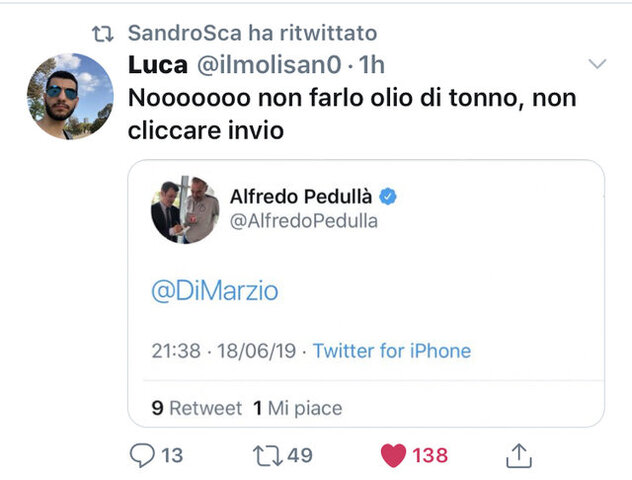Click the @ilmolisan0 handle
Image resolution: width=632 pixels, height=480 pixels.
(x=272, y=66)
